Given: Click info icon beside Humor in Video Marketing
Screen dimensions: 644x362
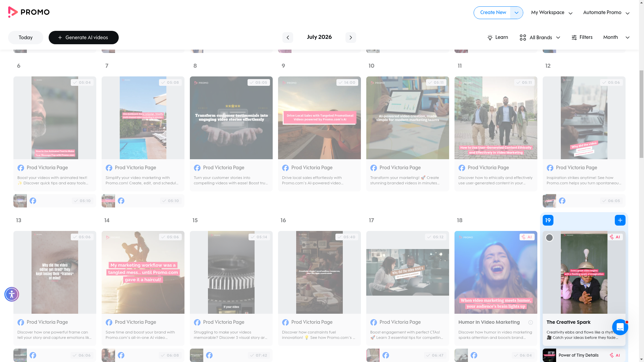Looking at the screenshot, I should pos(531,322).
